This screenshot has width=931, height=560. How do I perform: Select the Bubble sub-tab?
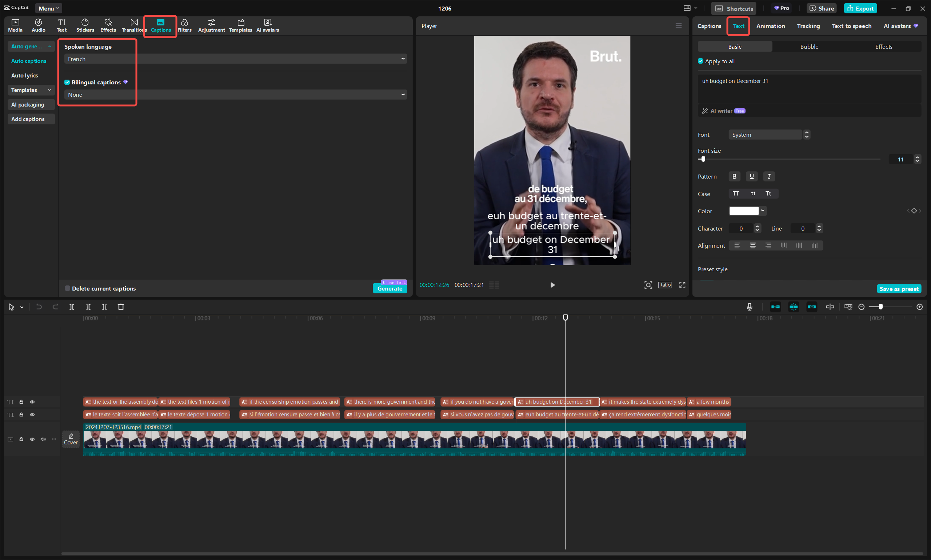[x=809, y=47]
